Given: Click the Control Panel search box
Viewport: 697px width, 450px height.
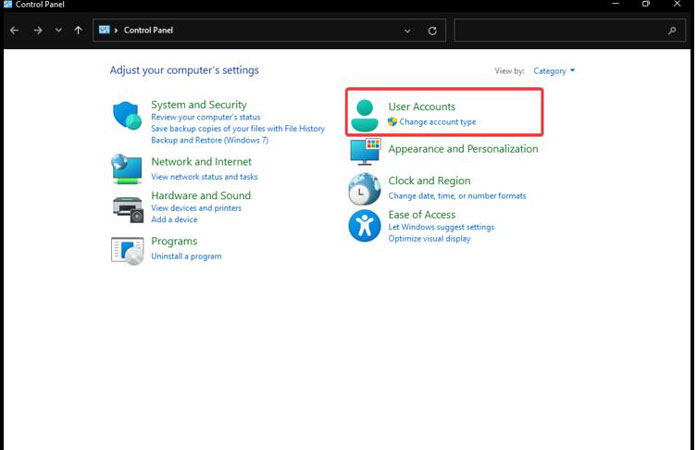Looking at the screenshot, I should (569, 30).
